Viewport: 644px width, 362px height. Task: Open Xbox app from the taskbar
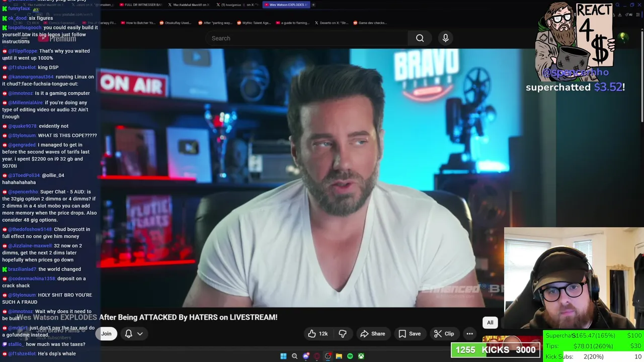(361, 356)
